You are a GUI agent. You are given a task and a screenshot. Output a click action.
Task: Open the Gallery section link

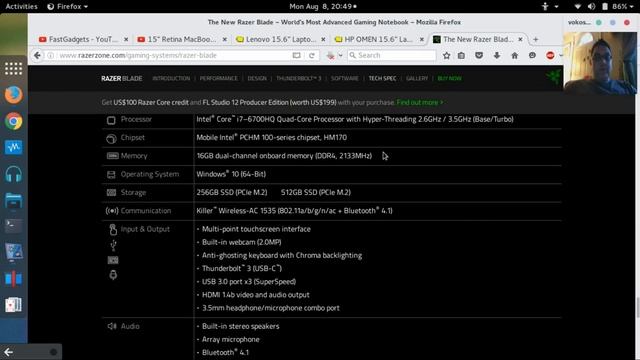click(x=417, y=78)
